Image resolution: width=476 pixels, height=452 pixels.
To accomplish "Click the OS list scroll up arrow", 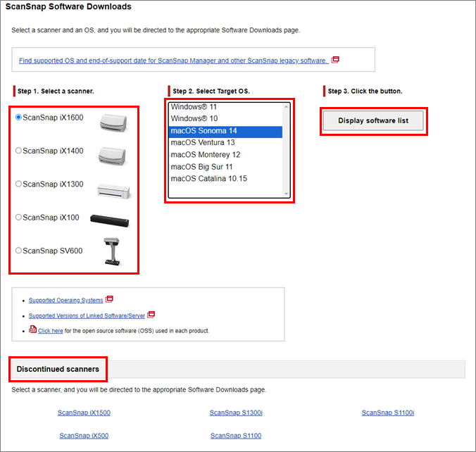I will coord(286,106).
